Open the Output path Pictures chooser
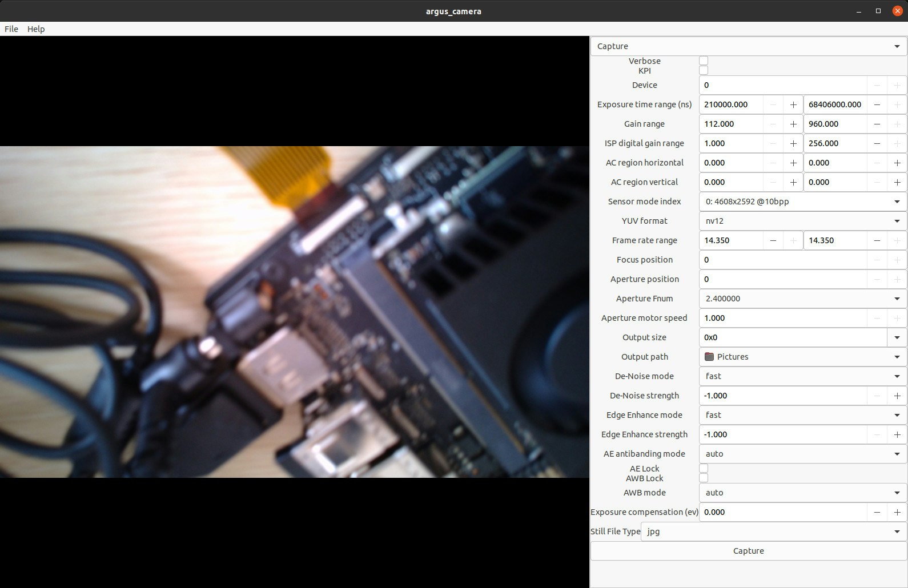 803,357
